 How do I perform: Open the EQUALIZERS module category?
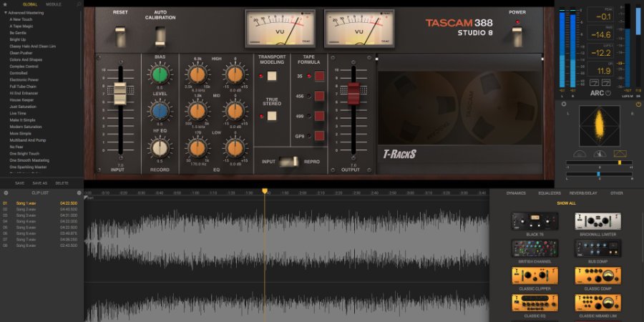tap(550, 193)
